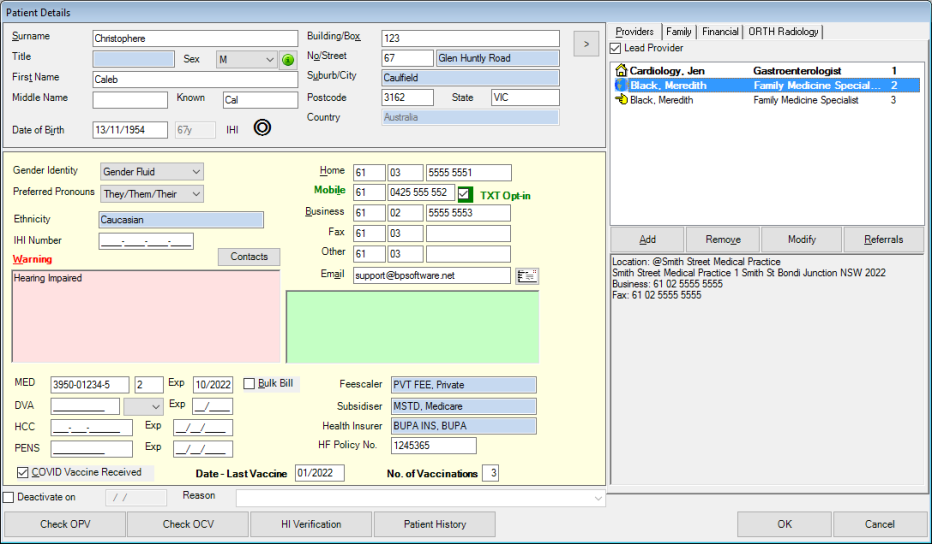Open the Family tab
This screenshot has height=544, width=932.
[x=678, y=32]
